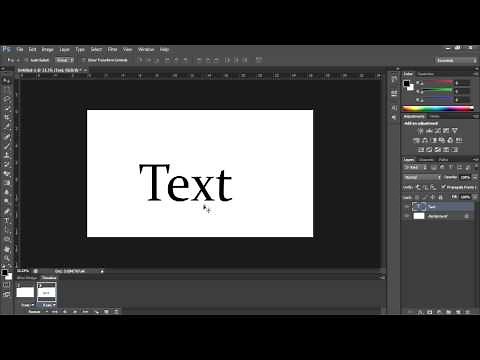Hide the Background layer eye icon
Image resolution: width=480 pixels, height=360 pixels.
pyautogui.click(x=407, y=216)
